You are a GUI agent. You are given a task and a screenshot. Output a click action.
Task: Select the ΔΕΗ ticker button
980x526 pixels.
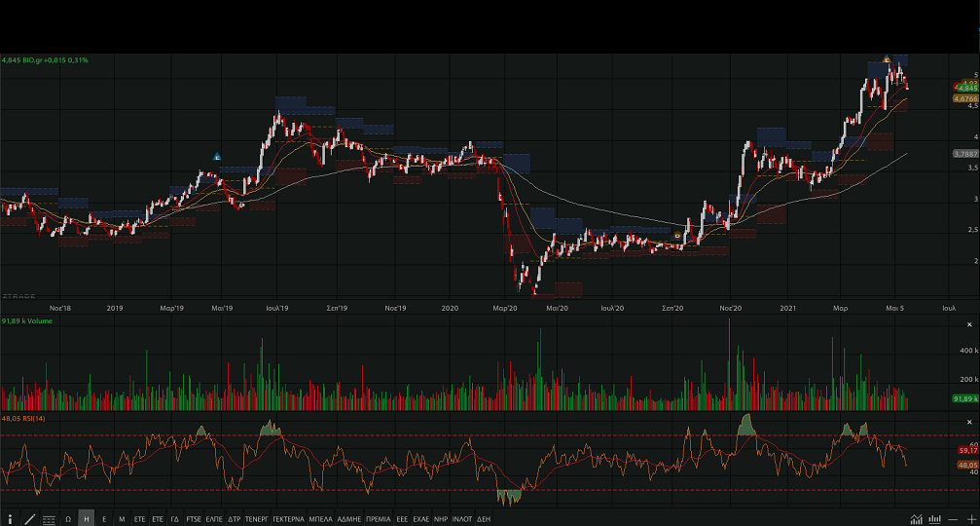[x=484, y=519]
